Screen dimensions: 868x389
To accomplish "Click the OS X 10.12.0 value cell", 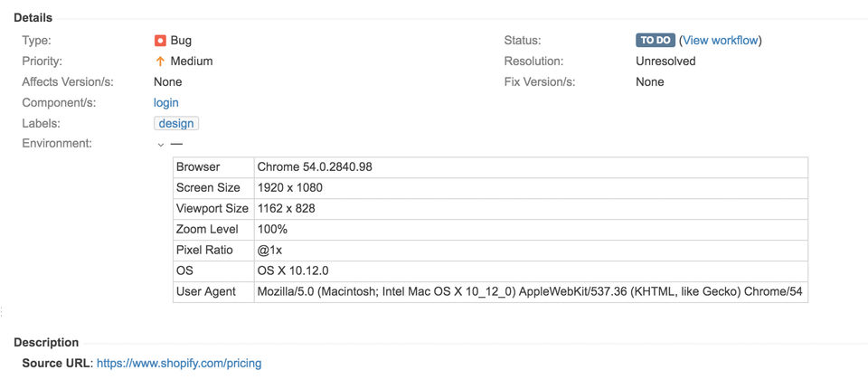I will (293, 271).
